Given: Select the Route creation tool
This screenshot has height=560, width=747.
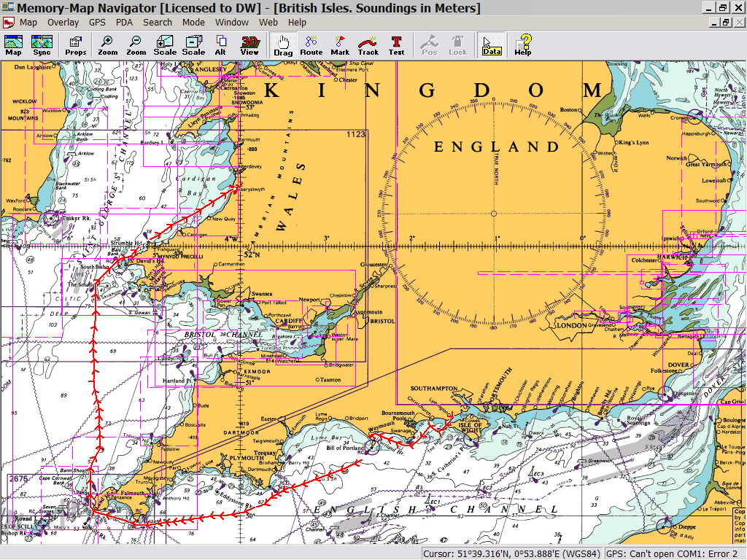Looking at the screenshot, I should [311, 45].
